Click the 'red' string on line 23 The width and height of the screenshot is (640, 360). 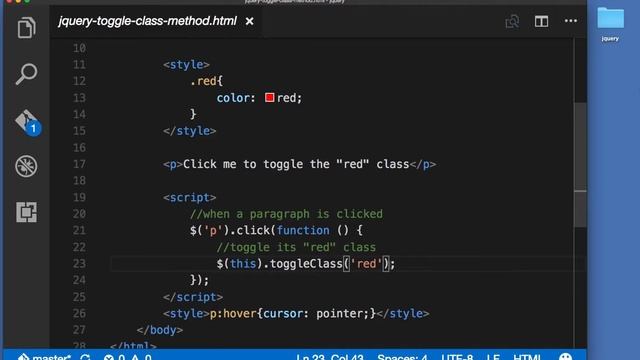366,264
